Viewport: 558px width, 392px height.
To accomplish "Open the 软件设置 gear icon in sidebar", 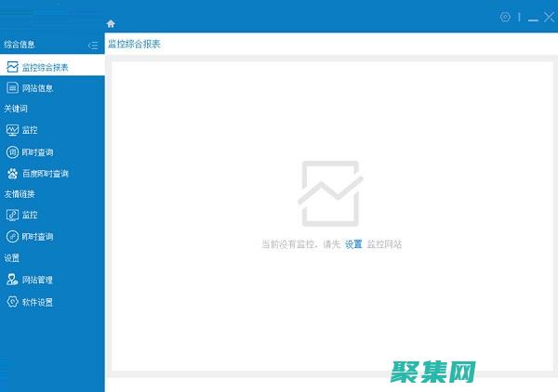I will (x=12, y=302).
